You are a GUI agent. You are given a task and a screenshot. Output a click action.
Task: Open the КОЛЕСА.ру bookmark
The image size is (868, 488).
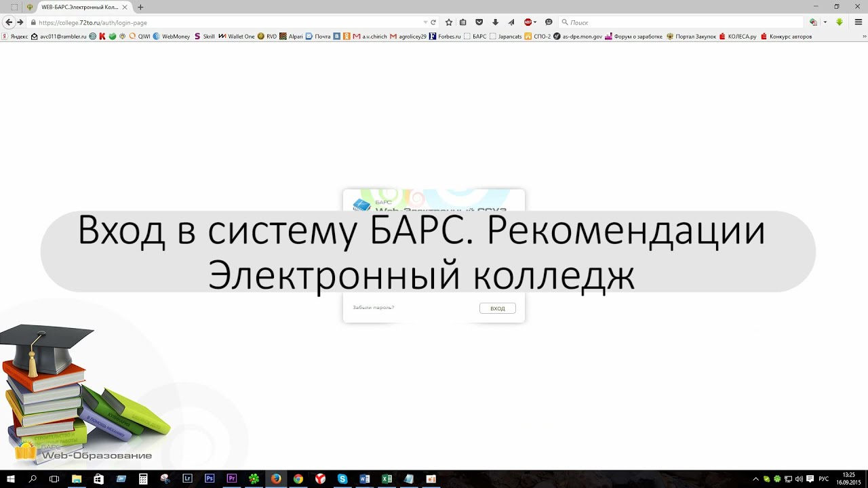coord(738,37)
